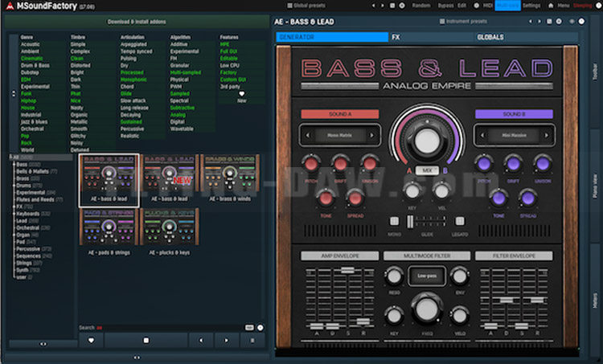Image resolution: width=603 pixels, height=364 pixels.
Task: Click the Sound A Unison knob
Action: (x=370, y=164)
